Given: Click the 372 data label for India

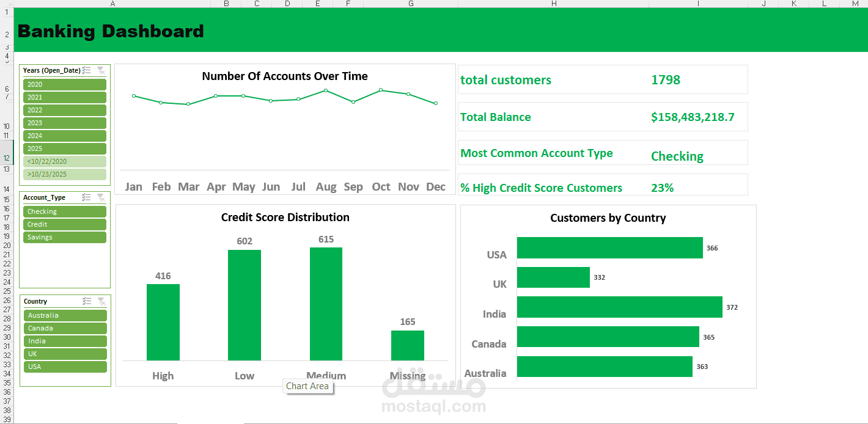Looking at the screenshot, I should [732, 307].
